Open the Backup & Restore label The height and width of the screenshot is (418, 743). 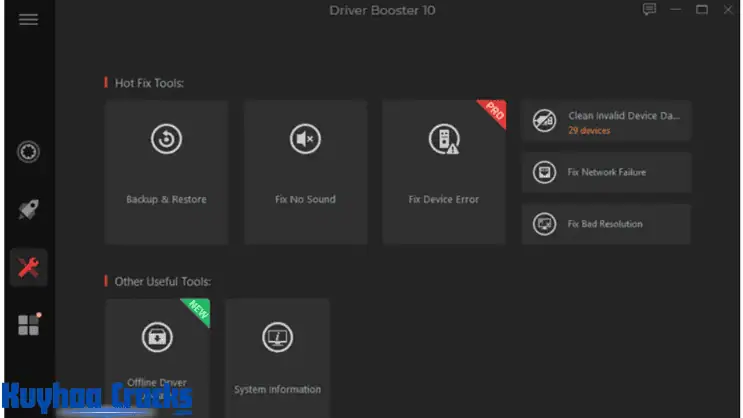[x=166, y=200]
